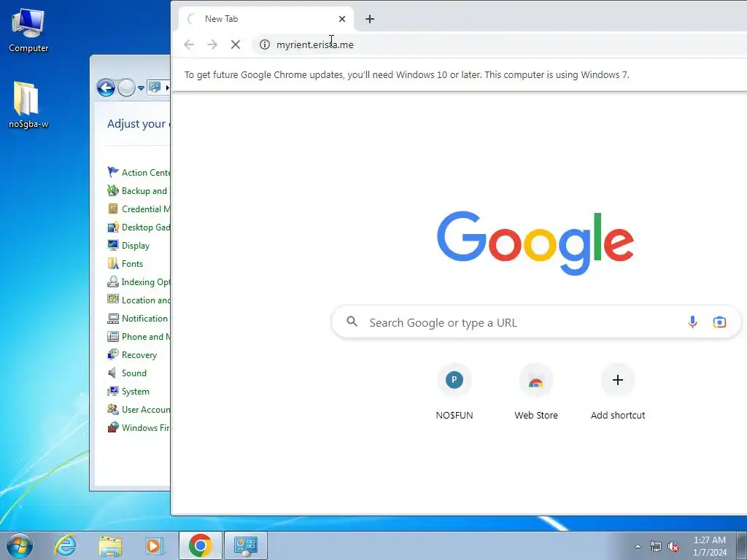
Task: Show hidden system tray icons
Action: tap(638, 546)
